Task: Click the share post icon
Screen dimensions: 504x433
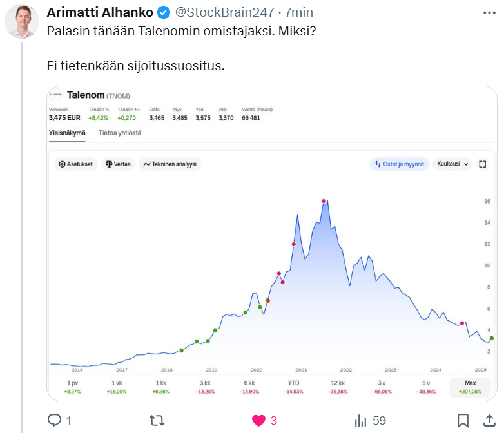Action: tap(489, 421)
